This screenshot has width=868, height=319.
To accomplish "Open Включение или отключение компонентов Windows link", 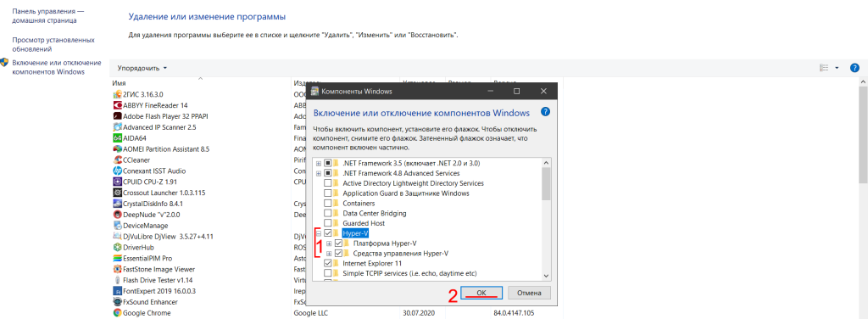I will (57, 67).
